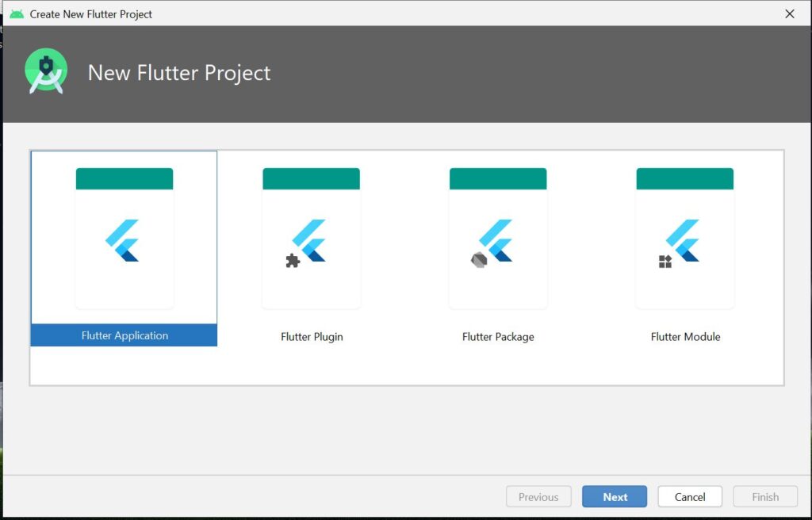Click the Android Studio logo in header
The width and height of the screenshot is (812, 520).
pyautogui.click(x=46, y=71)
